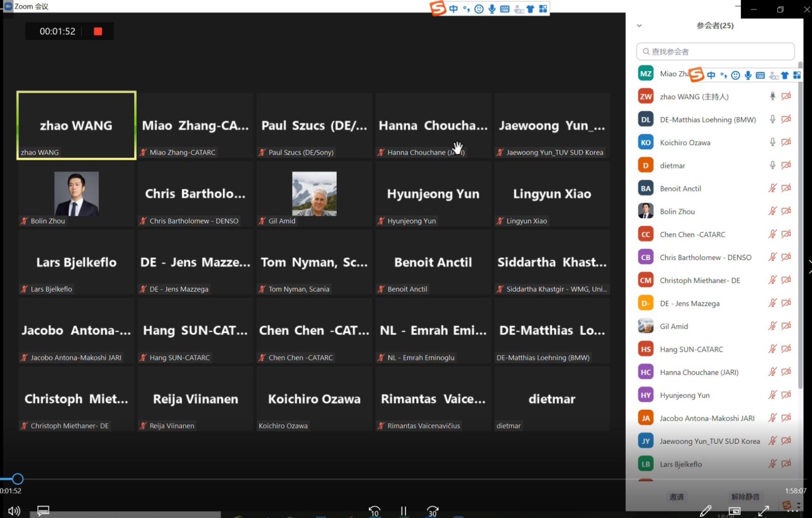Skip back 10 seconds in the video
Image resolution: width=812 pixels, height=518 pixels.
point(375,511)
